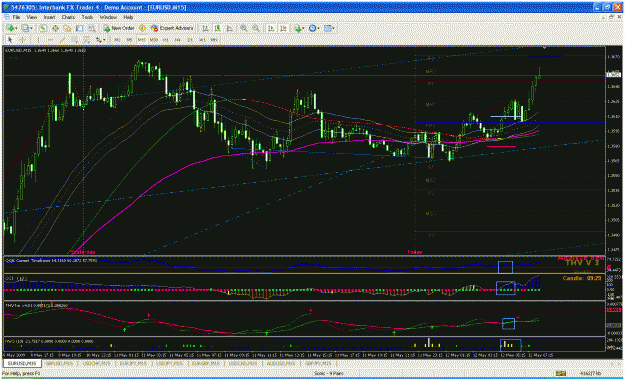Toggle Expert Advisors on or off
The width and height of the screenshot is (625, 379).
pyautogui.click(x=172, y=28)
